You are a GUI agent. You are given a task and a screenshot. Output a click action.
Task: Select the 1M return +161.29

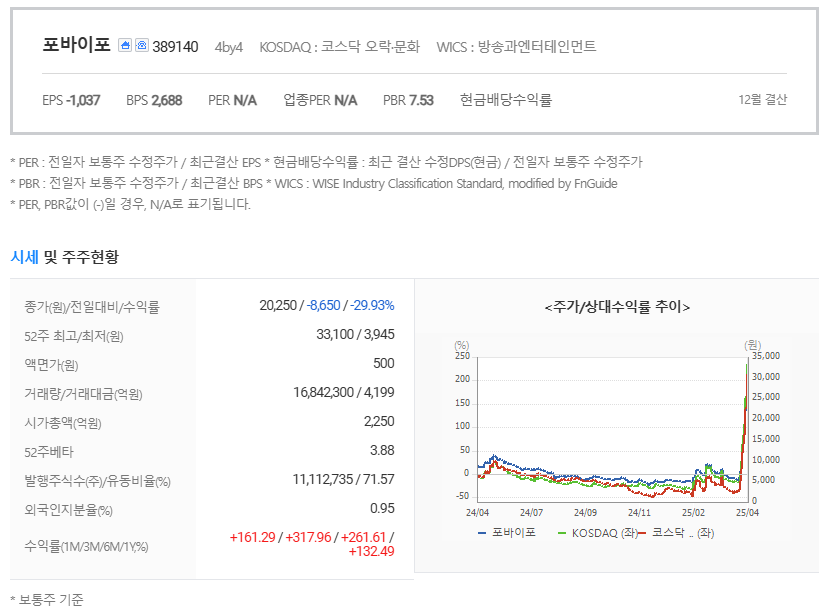(x=252, y=537)
